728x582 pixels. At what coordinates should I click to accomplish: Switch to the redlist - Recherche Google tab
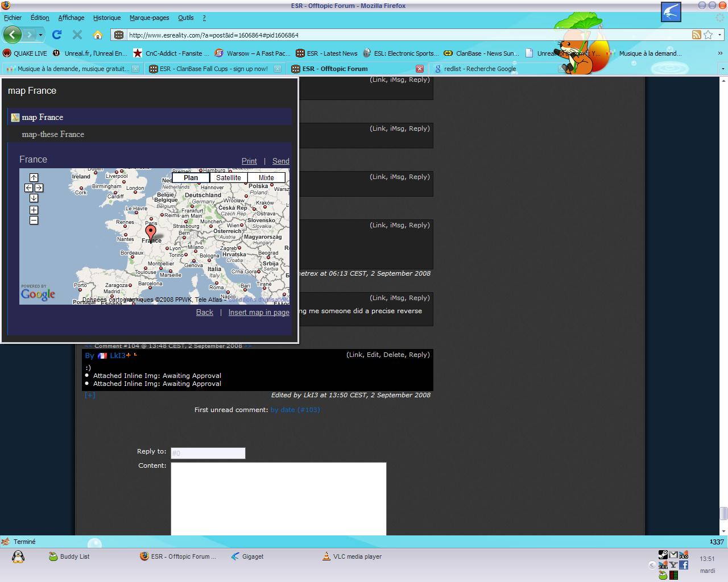click(x=481, y=69)
